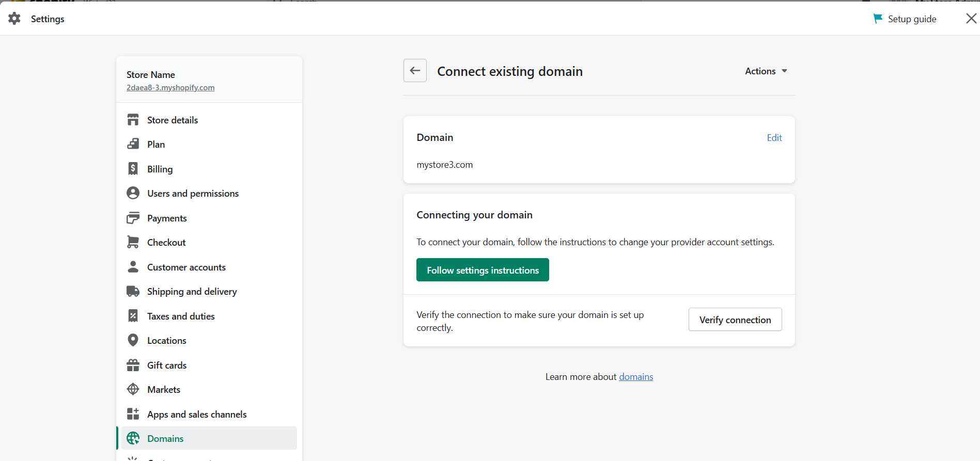Open the domains help link
The image size is (980, 461).
pos(636,377)
